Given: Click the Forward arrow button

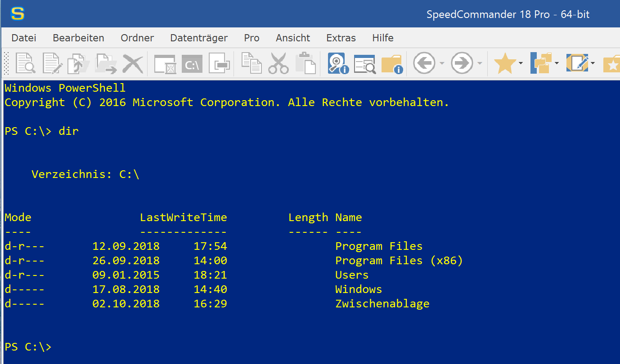Looking at the screenshot, I should click(462, 63).
